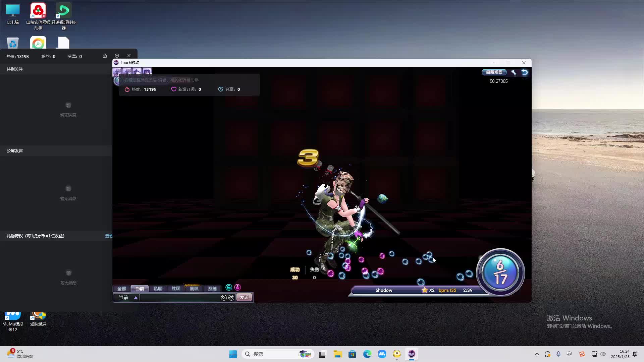The image size is (644, 362).
Task: Show hidden system tray icons chevron
Action: coord(537,354)
